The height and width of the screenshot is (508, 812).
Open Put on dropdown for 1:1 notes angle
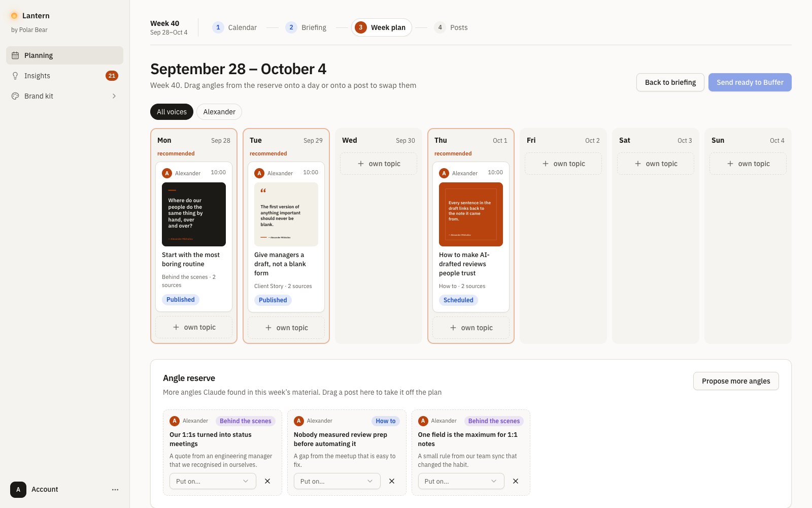[x=461, y=481]
